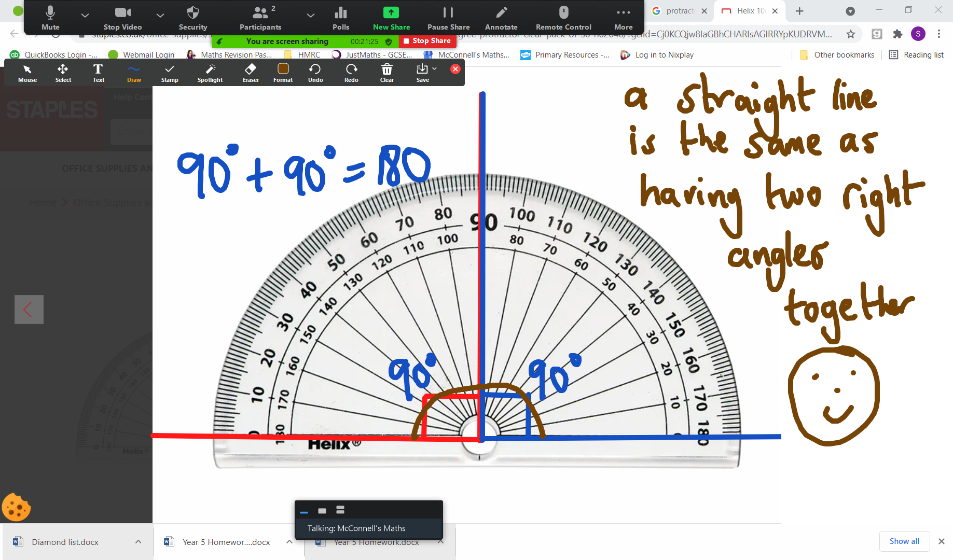Open the Polls panel
The image size is (953, 560).
point(340,18)
